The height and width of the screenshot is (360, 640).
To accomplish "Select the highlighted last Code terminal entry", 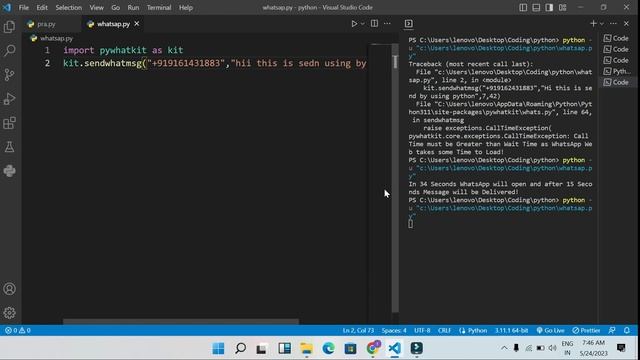I will tap(617, 82).
